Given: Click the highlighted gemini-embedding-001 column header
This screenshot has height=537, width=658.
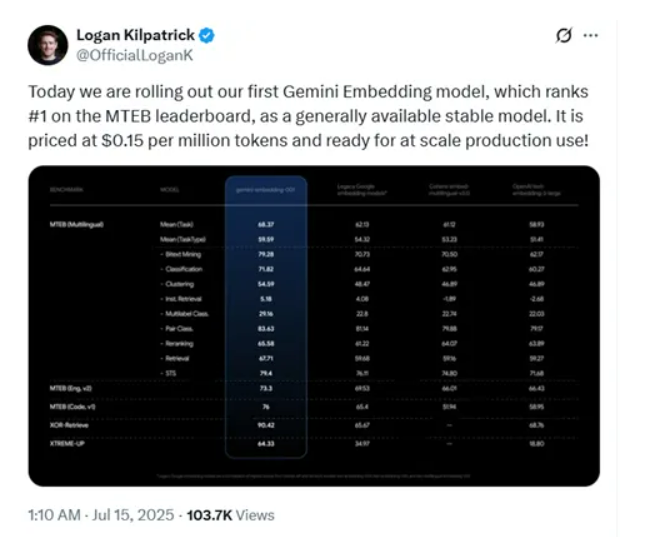Looking at the screenshot, I should [266, 190].
